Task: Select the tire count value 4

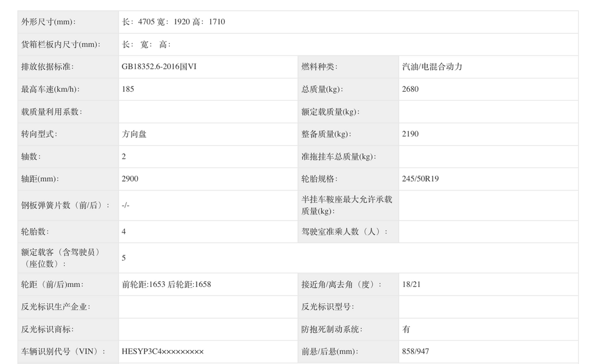Action: click(124, 232)
